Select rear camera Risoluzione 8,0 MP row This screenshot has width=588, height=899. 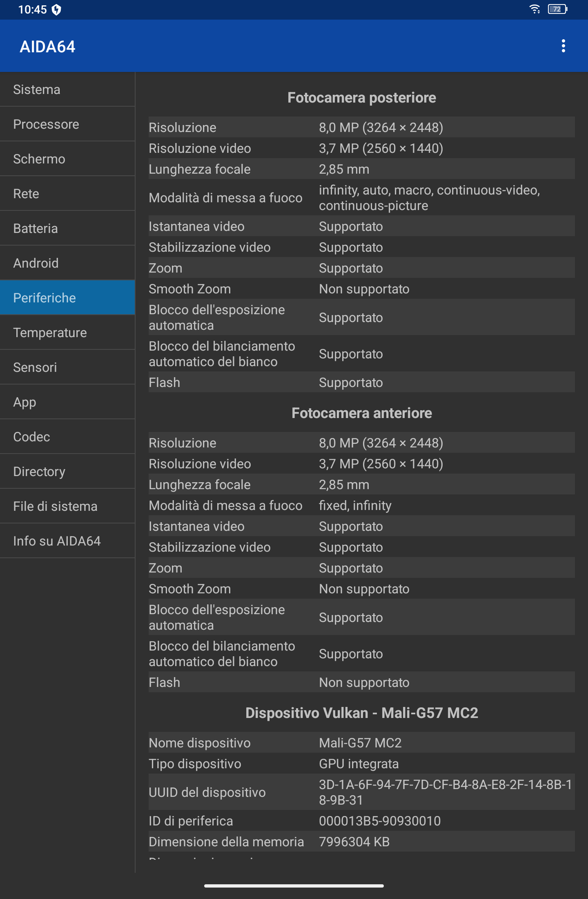pyautogui.click(x=362, y=127)
